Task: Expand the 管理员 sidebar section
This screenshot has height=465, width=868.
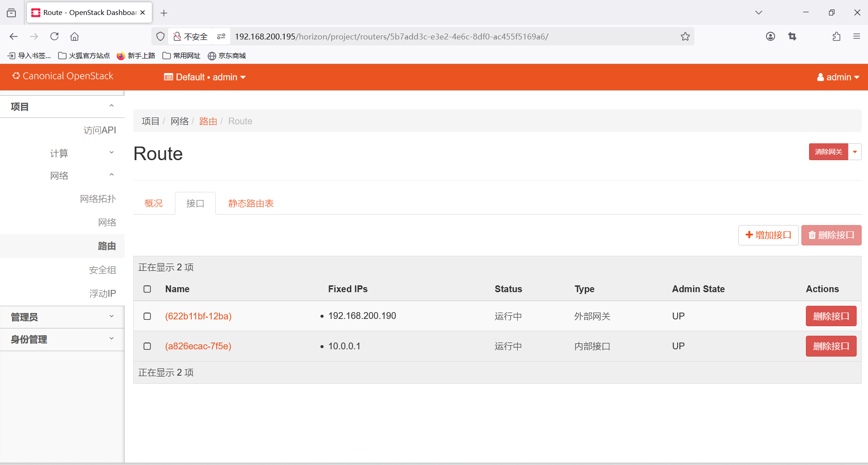Action: coord(62,317)
